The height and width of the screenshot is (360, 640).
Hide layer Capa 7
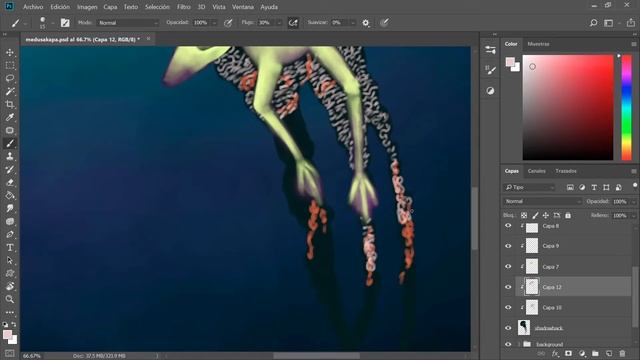(x=508, y=266)
